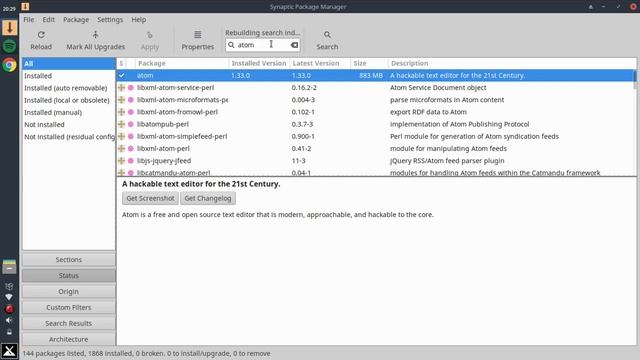Click inside the quick filter field containing atom
The height and width of the screenshot is (360, 640).
(263, 45)
